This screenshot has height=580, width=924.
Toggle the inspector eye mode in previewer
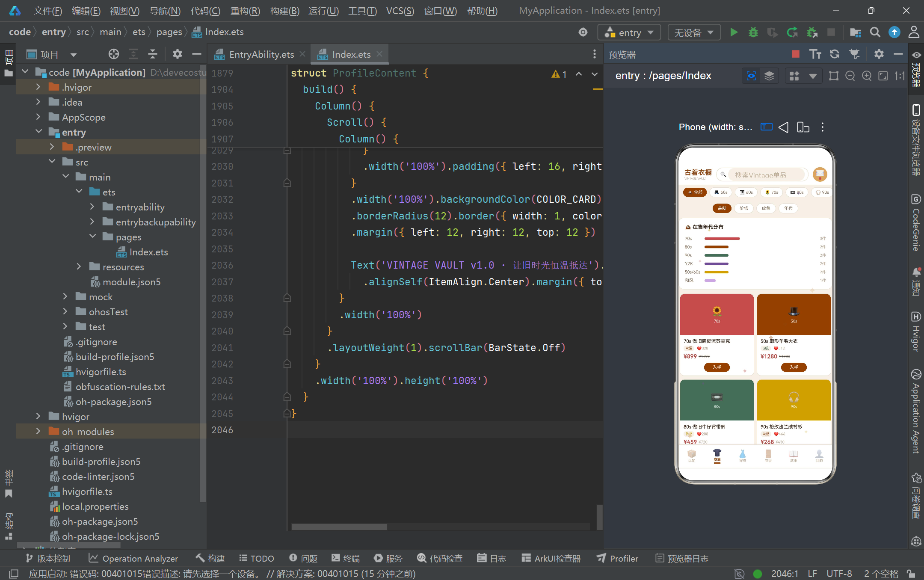point(751,76)
